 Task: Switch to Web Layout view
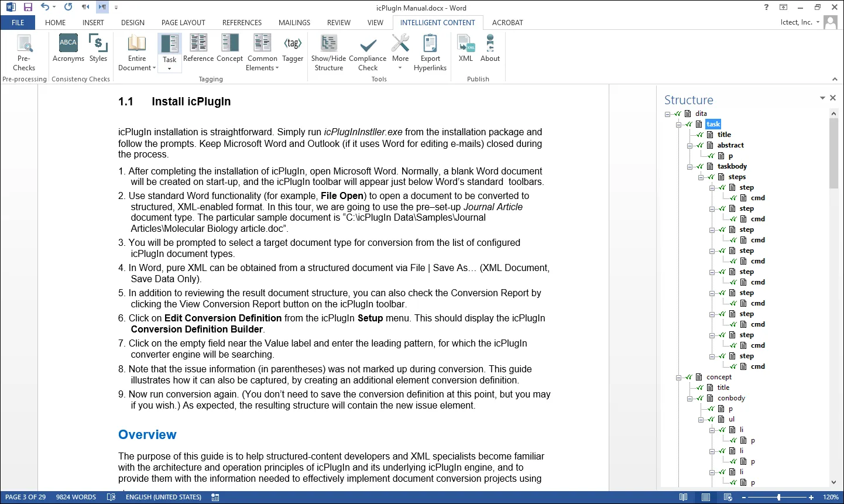[x=728, y=497]
